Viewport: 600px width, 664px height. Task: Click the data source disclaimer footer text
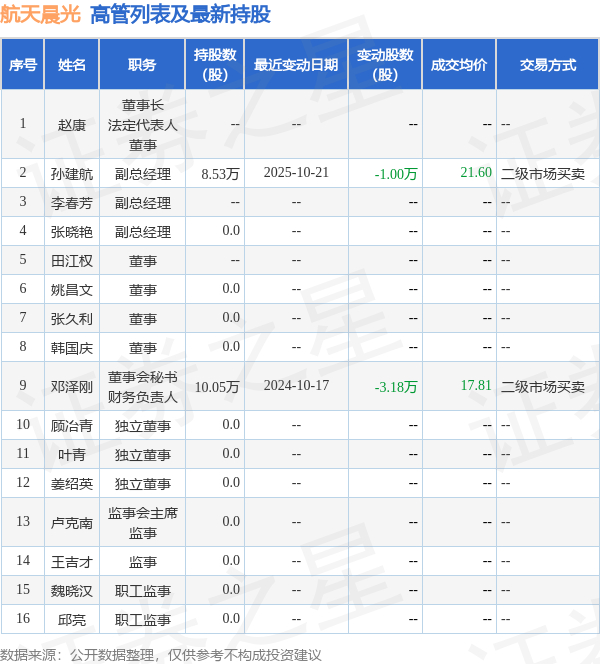[161, 655]
